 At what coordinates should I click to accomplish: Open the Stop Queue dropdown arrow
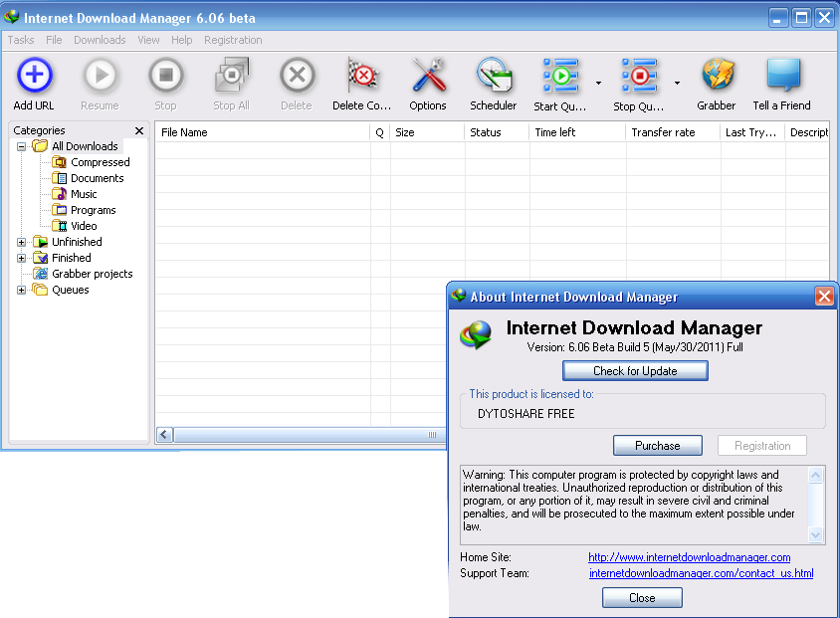click(x=677, y=83)
